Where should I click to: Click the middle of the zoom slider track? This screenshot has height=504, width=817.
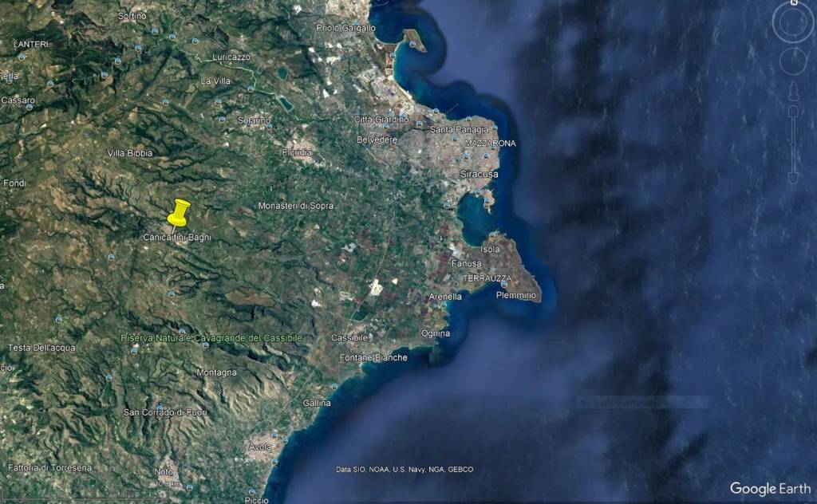click(x=793, y=144)
